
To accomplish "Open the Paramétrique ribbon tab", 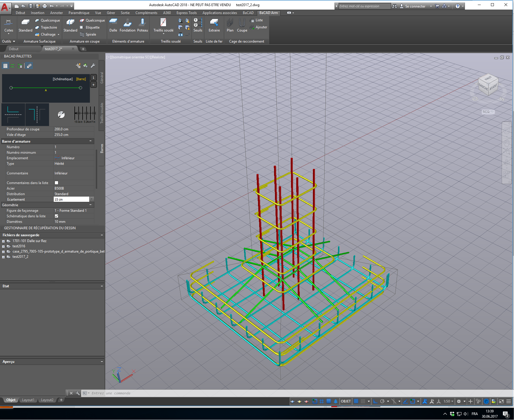I will coord(79,13).
